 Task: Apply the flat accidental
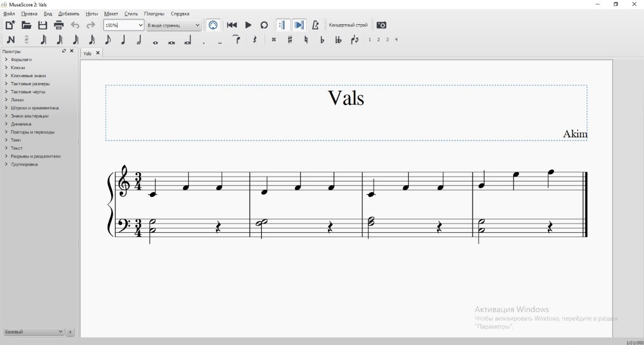(322, 40)
